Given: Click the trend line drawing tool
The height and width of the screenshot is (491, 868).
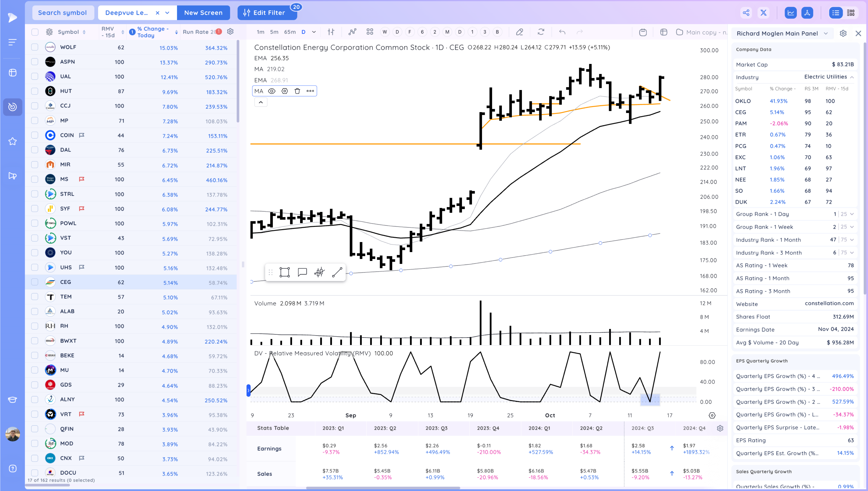Looking at the screenshot, I should pyautogui.click(x=337, y=272).
